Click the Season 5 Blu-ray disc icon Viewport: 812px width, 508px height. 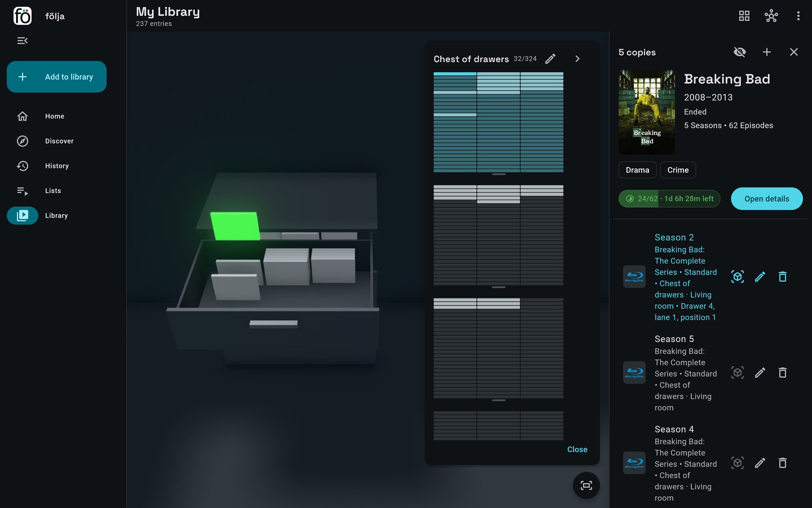(634, 373)
